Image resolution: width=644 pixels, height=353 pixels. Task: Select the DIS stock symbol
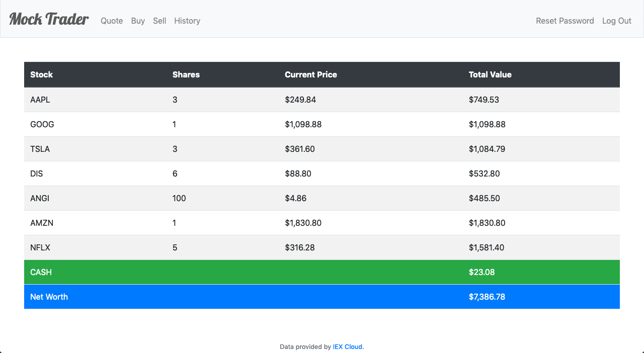(x=37, y=173)
